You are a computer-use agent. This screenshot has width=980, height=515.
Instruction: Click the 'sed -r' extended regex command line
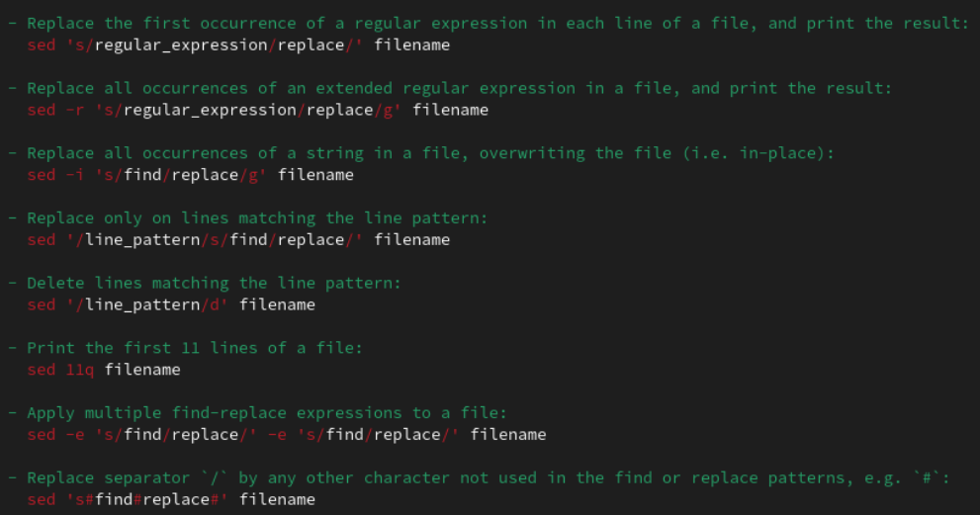pos(257,110)
